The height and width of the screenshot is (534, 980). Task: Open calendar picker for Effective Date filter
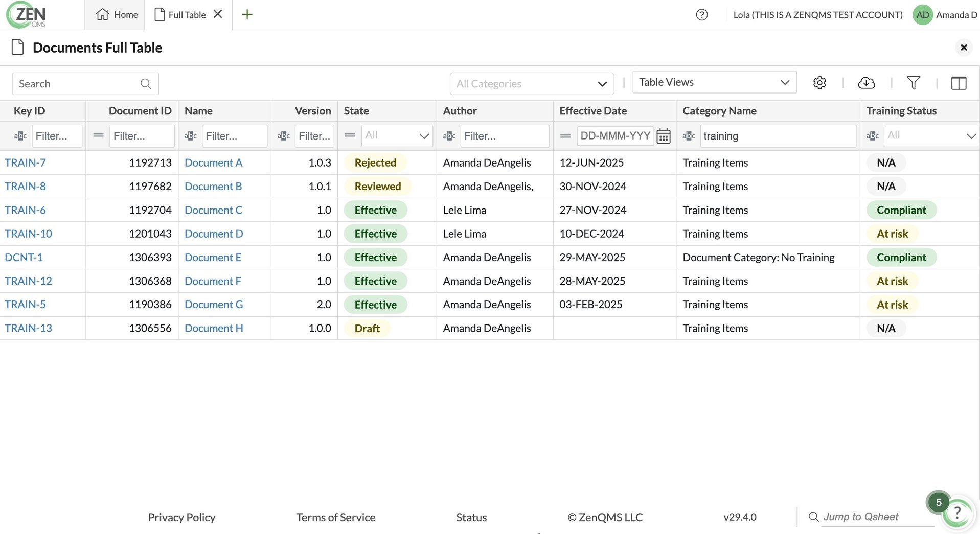click(x=664, y=136)
